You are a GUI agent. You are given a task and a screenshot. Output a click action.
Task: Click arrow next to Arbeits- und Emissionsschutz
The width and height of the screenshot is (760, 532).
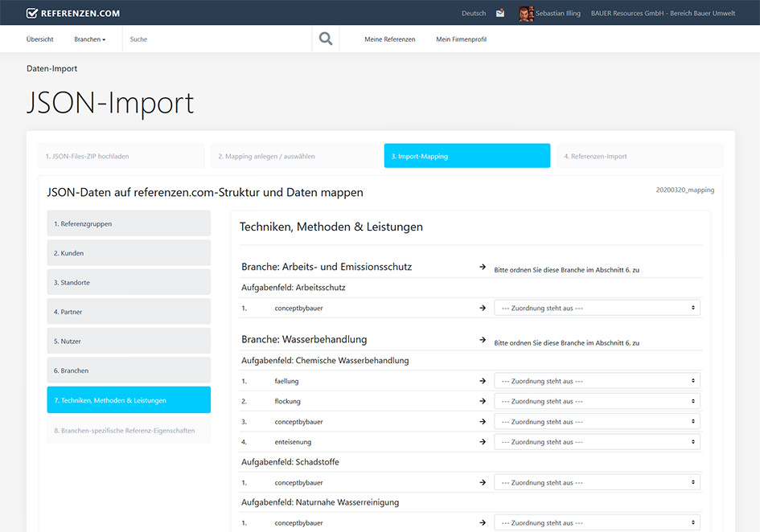483,267
